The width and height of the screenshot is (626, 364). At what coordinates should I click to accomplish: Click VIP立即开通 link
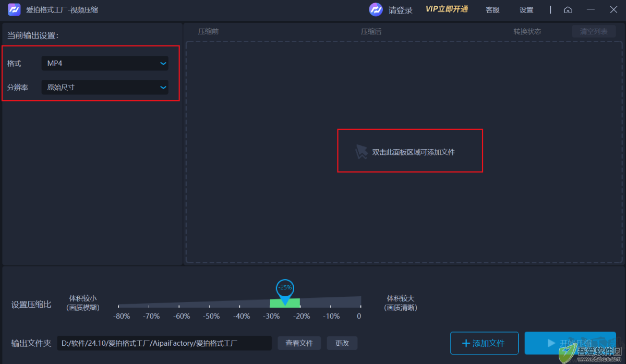pyautogui.click(x=447, y=9)
